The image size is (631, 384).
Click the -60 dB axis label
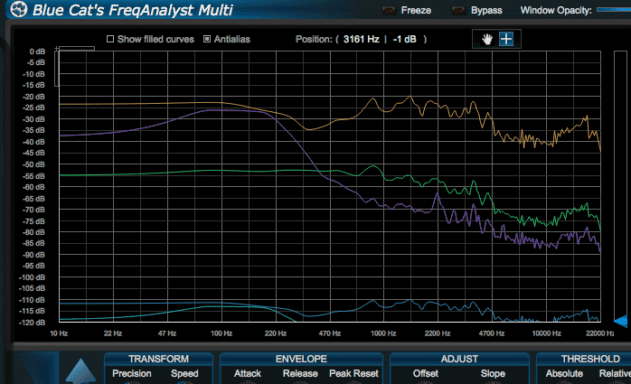(x=34, y=187)
